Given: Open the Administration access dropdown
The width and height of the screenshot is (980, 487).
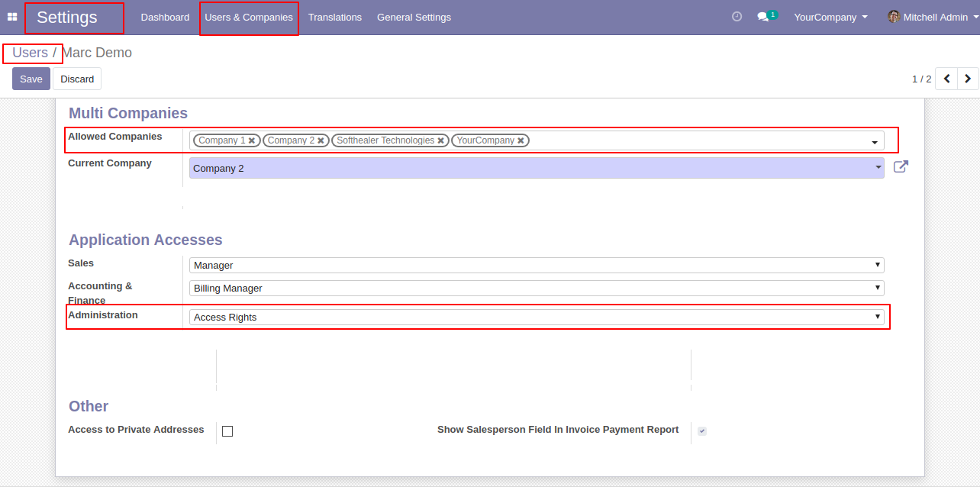Looking at the screenshot, I should pyautogui.click(x=537, y=317).
